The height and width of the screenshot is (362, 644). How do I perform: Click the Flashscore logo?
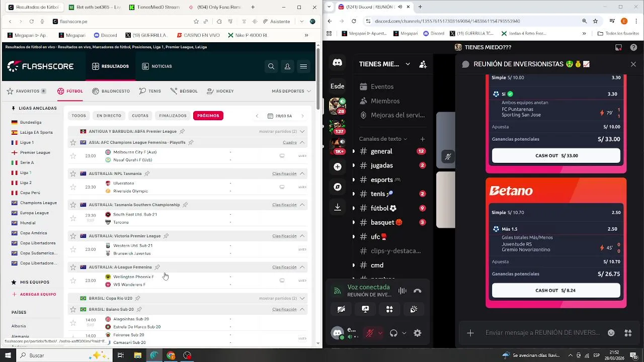coord(40,66)
